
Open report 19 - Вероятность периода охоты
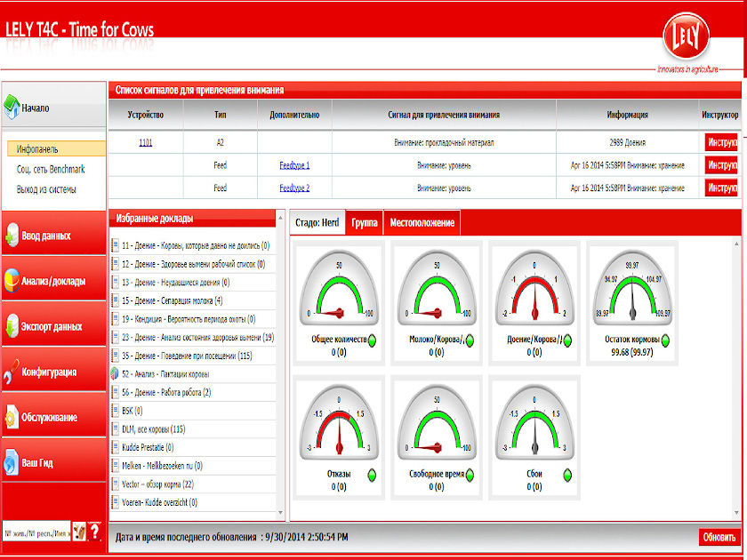click(x=189, y=319)
